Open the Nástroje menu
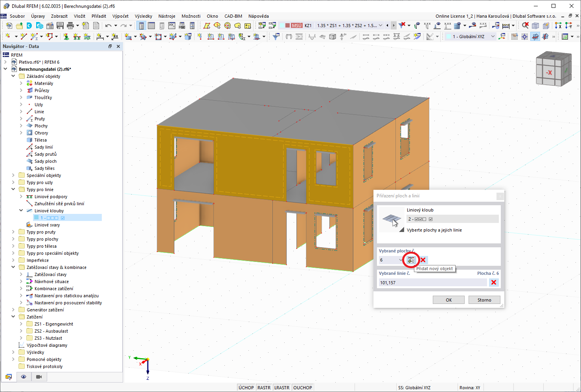581x392 pixels. (167, 16)
